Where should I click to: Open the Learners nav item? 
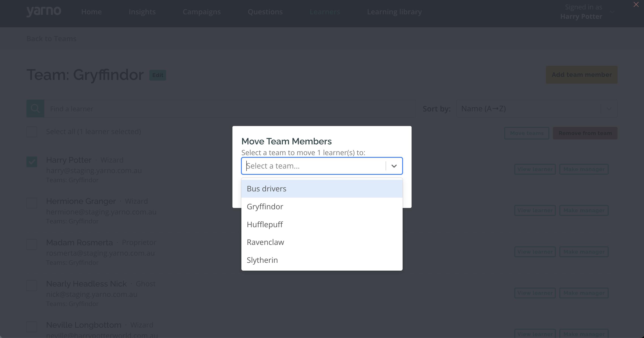(x=324, y=12)
